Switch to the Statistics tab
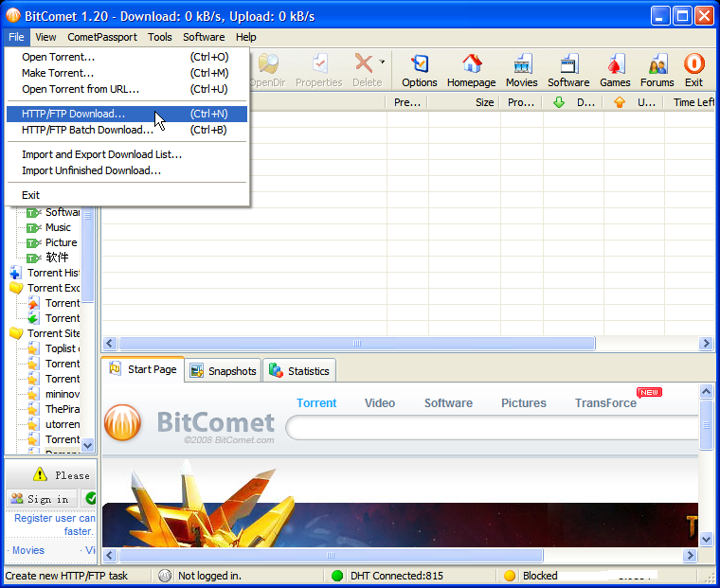720x588 pixels. coord(299,371)
